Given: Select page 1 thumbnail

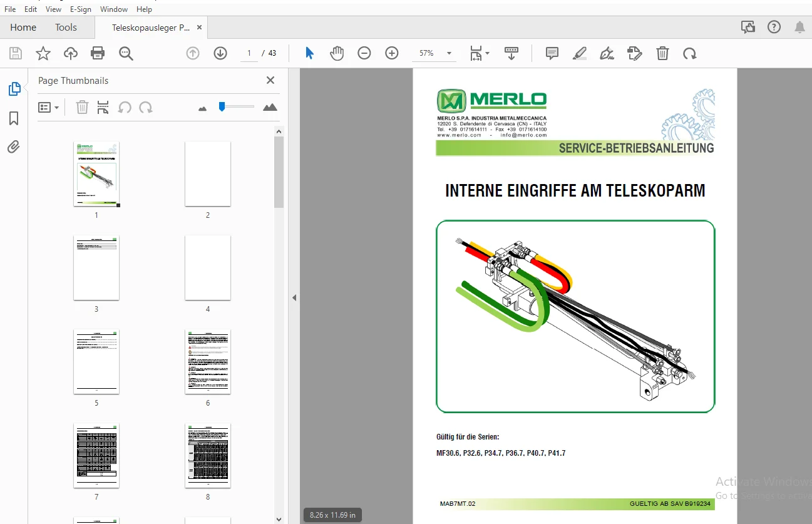Looking at the screenshot, I should click(96, 173).
